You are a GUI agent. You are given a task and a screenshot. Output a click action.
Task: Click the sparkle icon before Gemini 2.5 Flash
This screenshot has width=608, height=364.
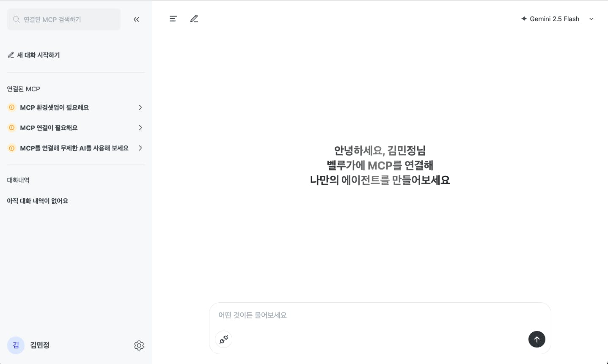point(524,19)
